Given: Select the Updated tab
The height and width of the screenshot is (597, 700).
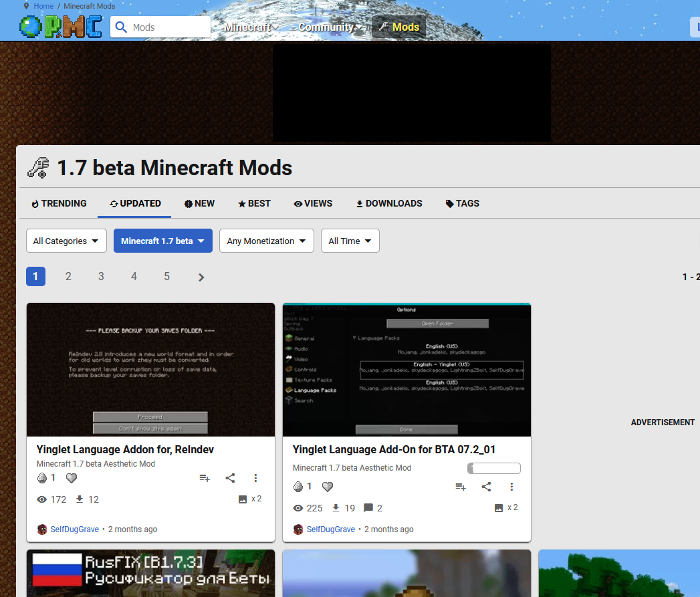Looking at the screenshot, I should pos(135,204).
